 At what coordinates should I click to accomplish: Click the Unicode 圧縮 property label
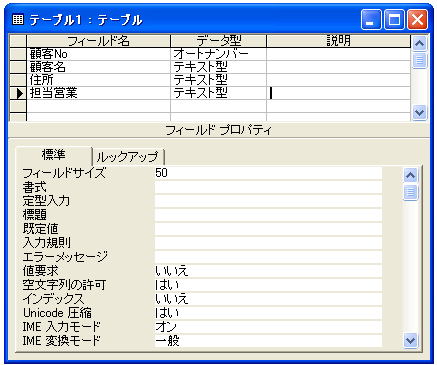(x=57, y=313)
